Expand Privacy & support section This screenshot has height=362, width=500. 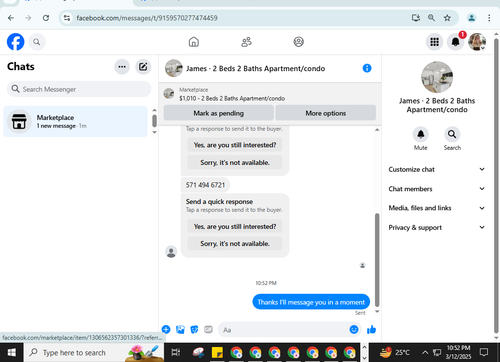coord(437,227)
